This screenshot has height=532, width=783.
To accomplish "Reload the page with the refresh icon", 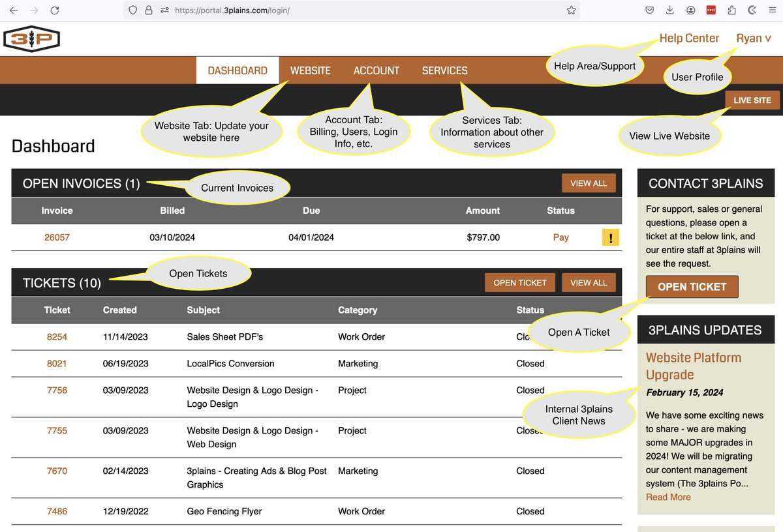I will [55, 10].
